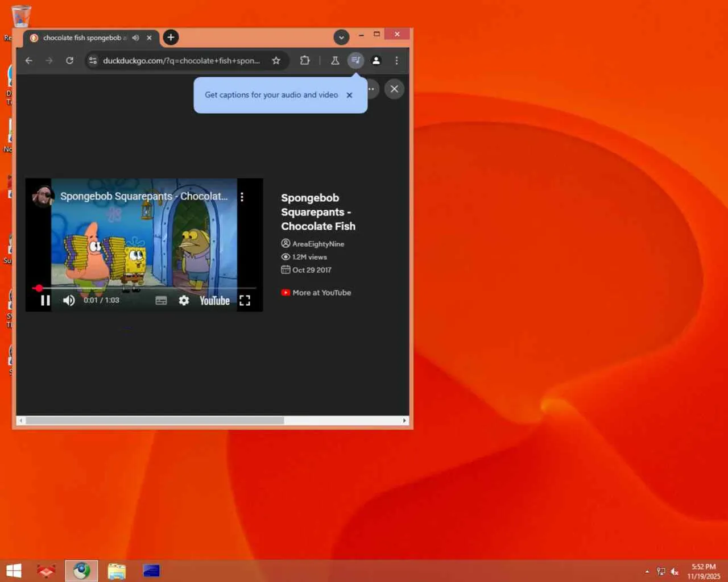Click the 'Oct 29 2017' upload date
This screenshot has width=728, height=582.
point(312,270)
